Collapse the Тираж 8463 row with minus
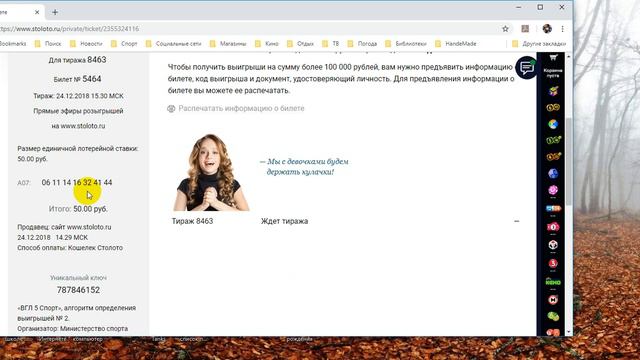The height and width of the screenshot is (360, 640). (516, 221)
